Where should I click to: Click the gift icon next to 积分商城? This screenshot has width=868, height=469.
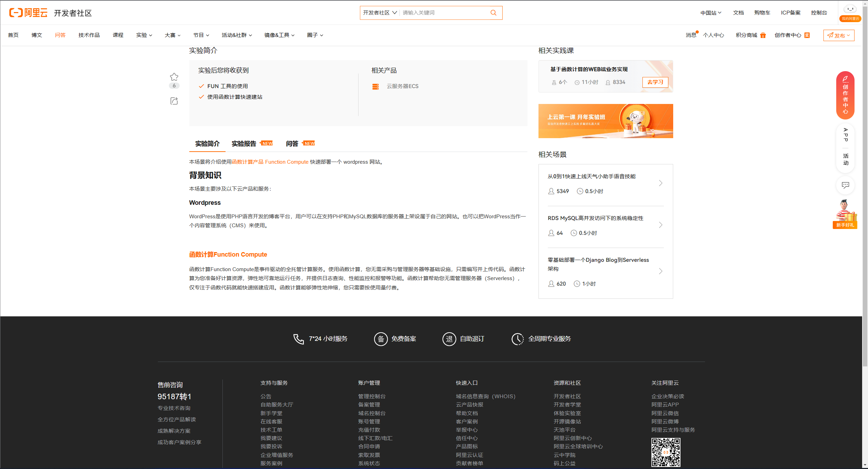point(763,35)
